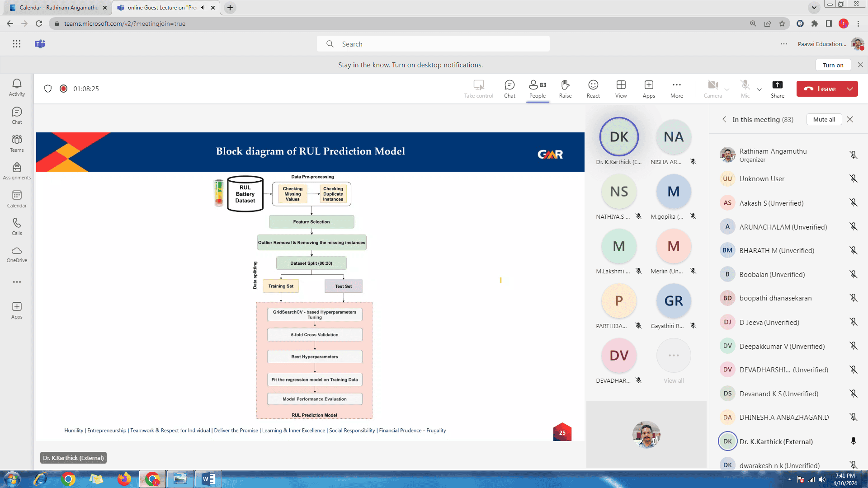Open the More actions menu
Image resolution: width=868 pixels, height=488 pixels.
pos(676,89)
